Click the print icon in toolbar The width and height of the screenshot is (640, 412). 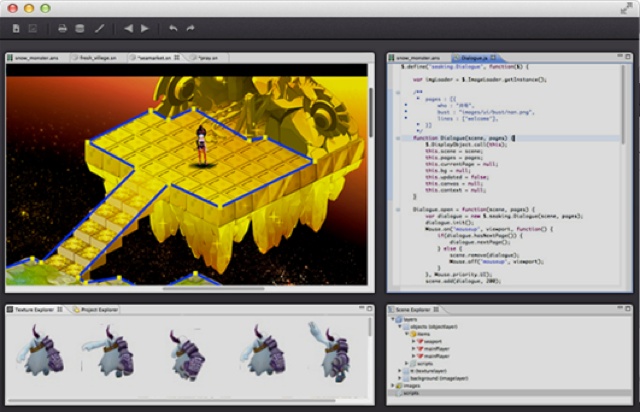click(62, 29)
